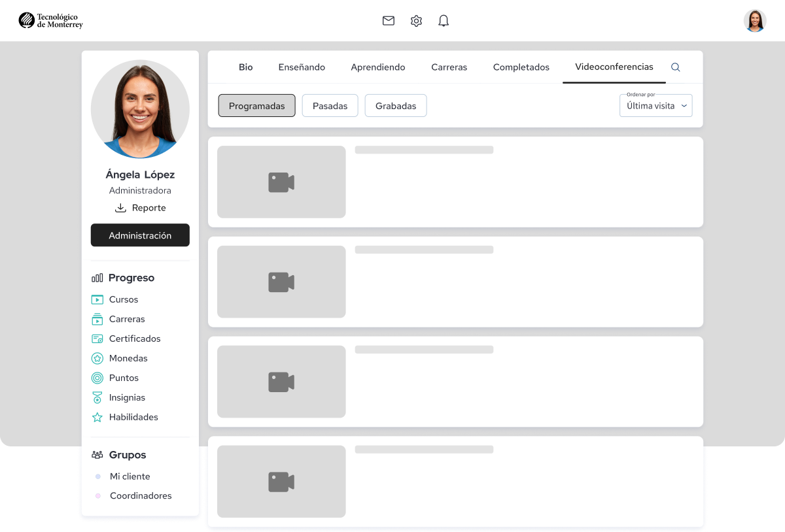This screenshot has height=532, width=785.
Task: Click the Mi cliente group dot
Action: [x=97, y=476]
